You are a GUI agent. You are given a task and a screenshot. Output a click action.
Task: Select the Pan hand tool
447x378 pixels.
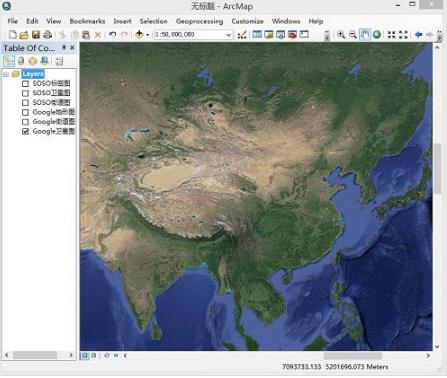pyautogui.click(x=365, y=34)
